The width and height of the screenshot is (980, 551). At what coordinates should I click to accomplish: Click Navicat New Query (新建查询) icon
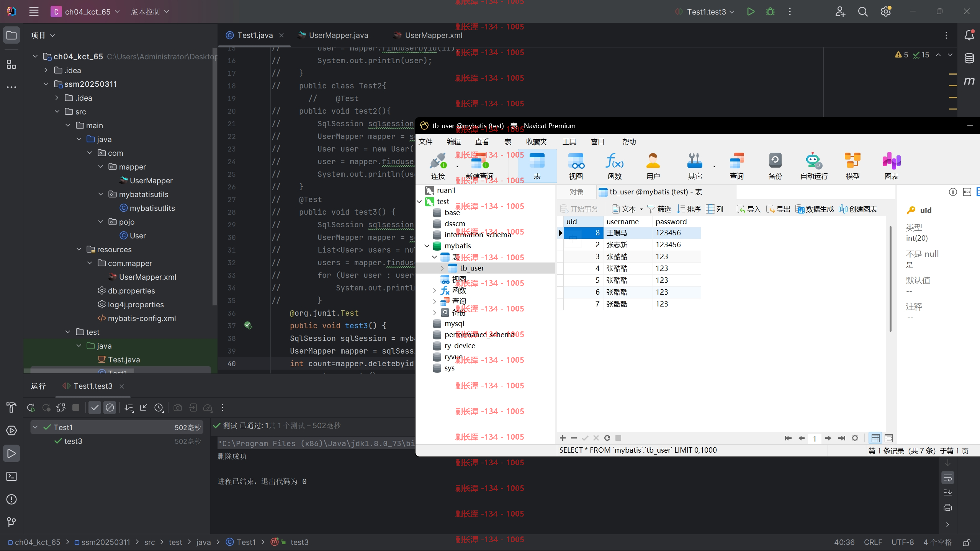tap(479, 166)
